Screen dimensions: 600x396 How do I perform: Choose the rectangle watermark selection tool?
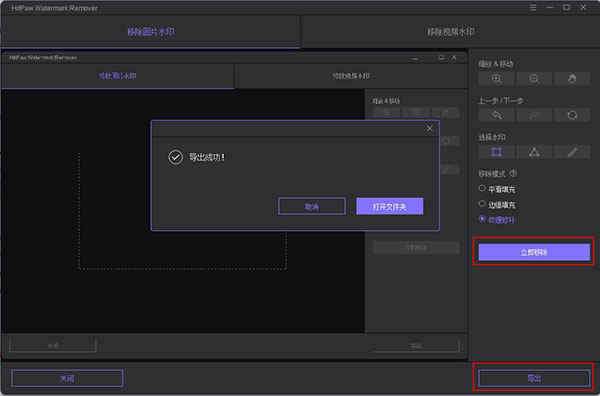(496, 152)
